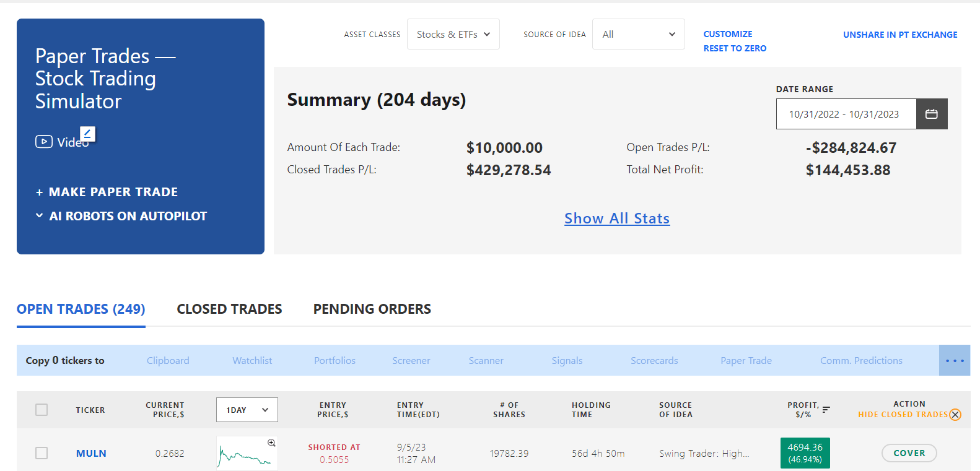This screenshot has height=471, width=980.
Task: Click the Holding Time column header
Action: click(591, 410)
